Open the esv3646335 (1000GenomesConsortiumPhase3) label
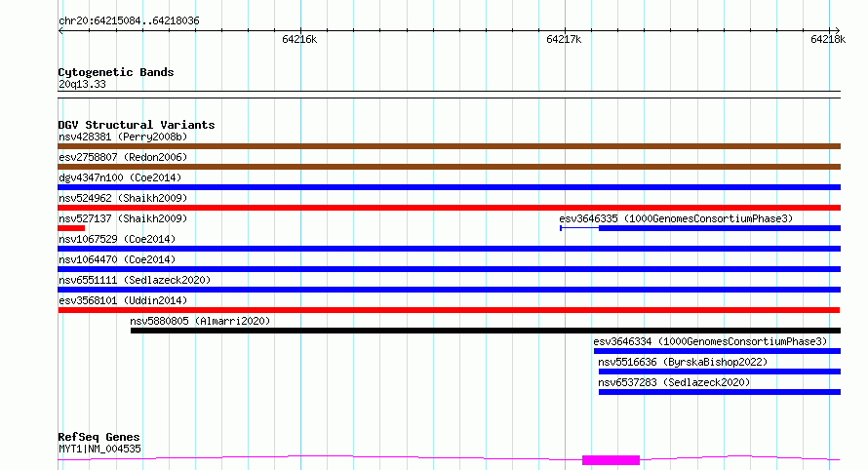 [x=676, y=218]
